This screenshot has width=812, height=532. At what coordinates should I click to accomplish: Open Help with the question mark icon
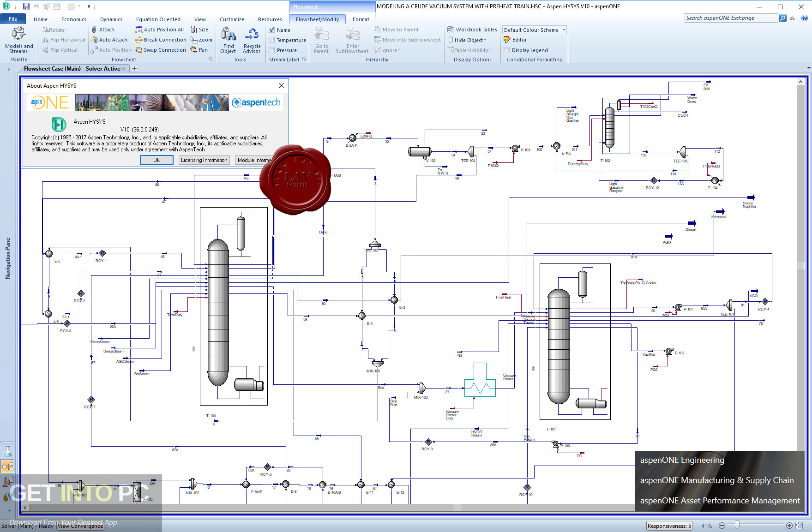point(804,18)
